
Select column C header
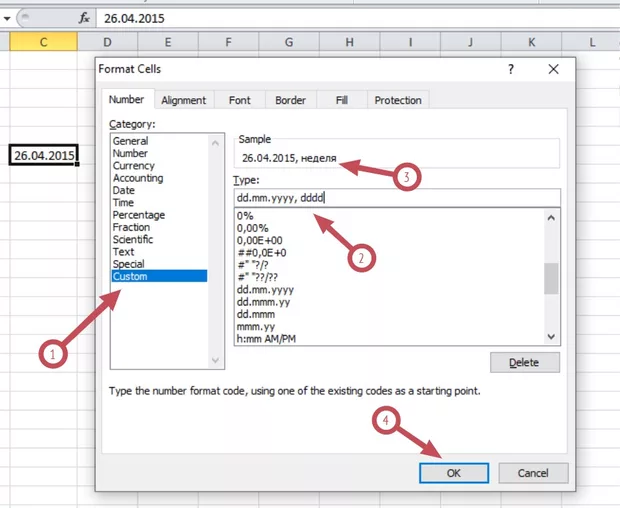(43, 42)
